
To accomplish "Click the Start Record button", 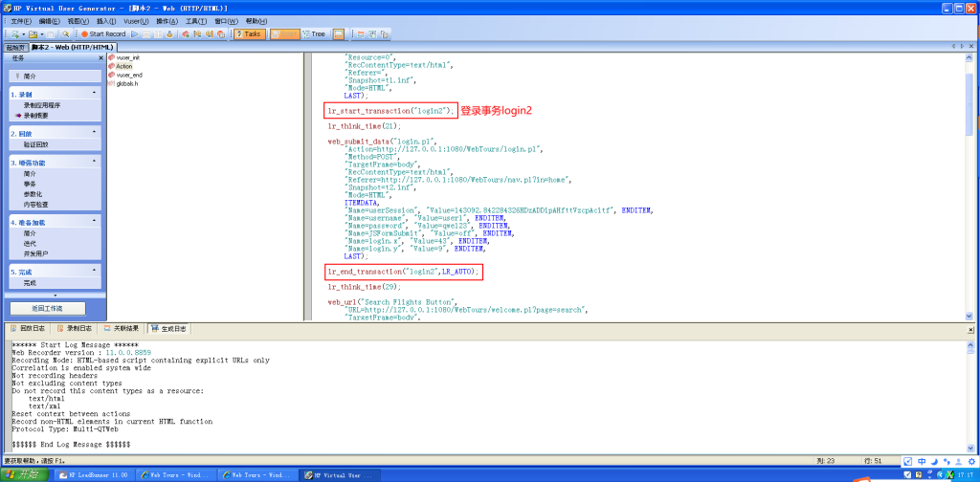I will 102,33.
